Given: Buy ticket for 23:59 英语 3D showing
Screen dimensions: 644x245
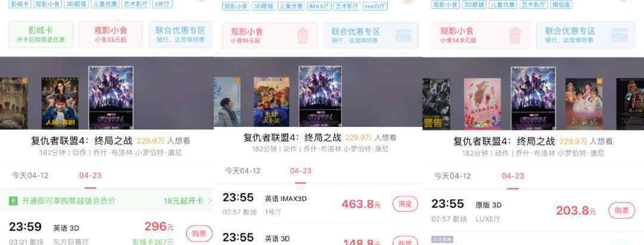Looking at the screenshot, I should click(x=199, y=234).
